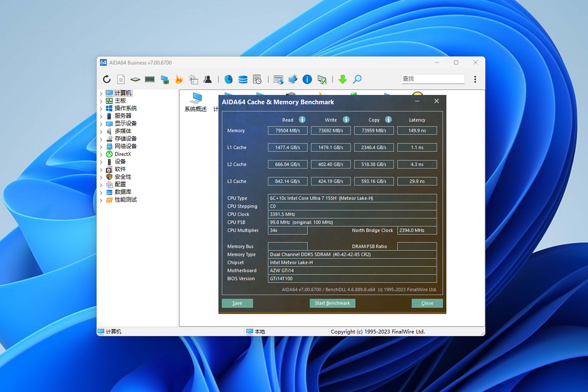Select 软件 in the sidebar tree
The image size is (588, 392).
[x=120, y=169]
